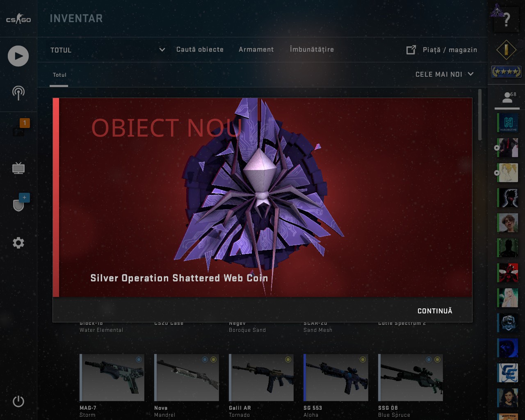Select the red winged character friend avatar
525x420 pixels.
[508, 273]
